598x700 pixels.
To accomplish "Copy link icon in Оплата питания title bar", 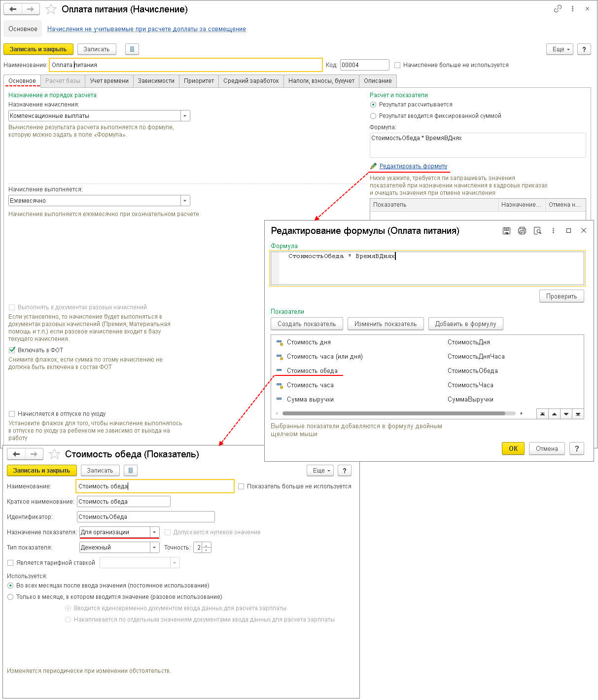I will tap(558, 9).
